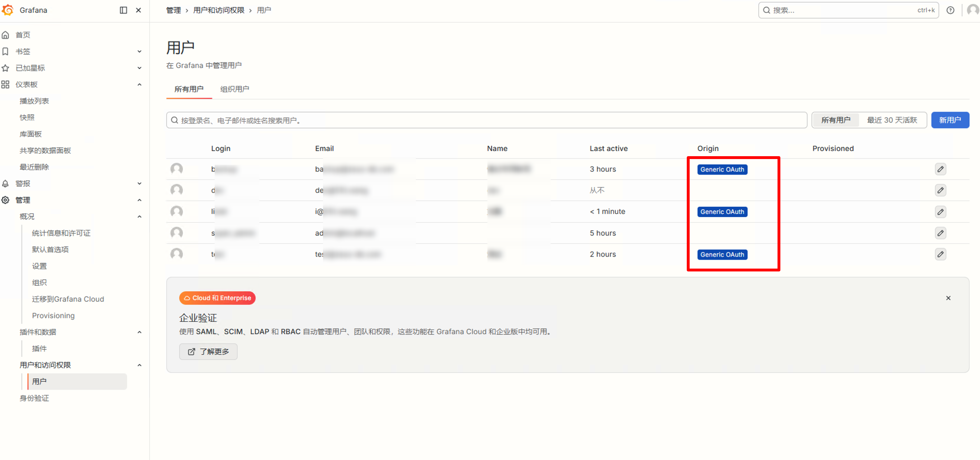The height and width of the screenshot is (460, 980).
Task: Select 用户 in the sidebar
Action: 77,382
